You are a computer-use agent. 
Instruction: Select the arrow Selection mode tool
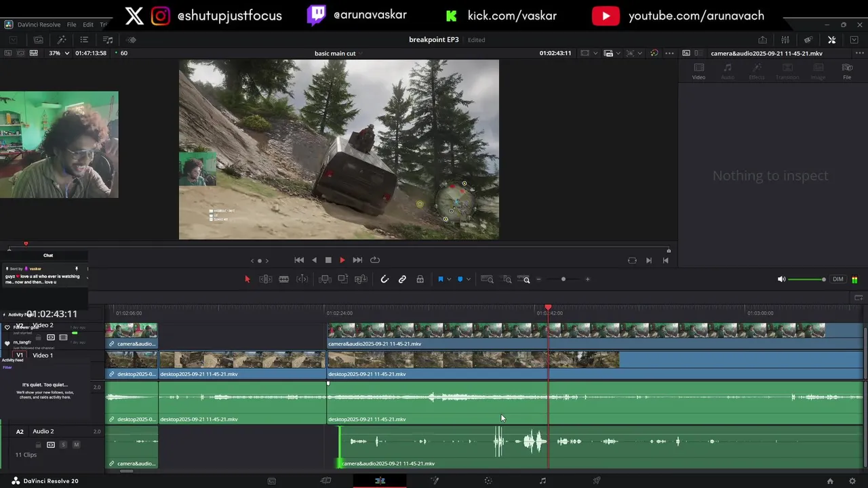[247, 279]
